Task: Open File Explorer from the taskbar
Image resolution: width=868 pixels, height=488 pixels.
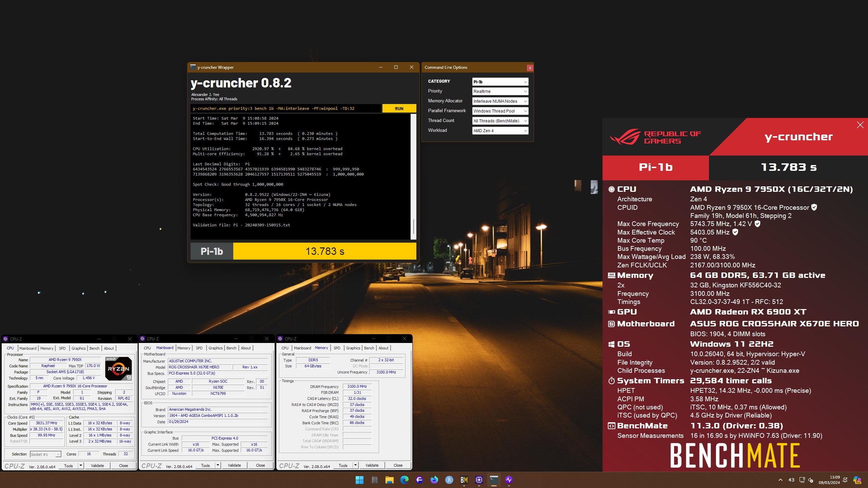Action: coord(389,480)
